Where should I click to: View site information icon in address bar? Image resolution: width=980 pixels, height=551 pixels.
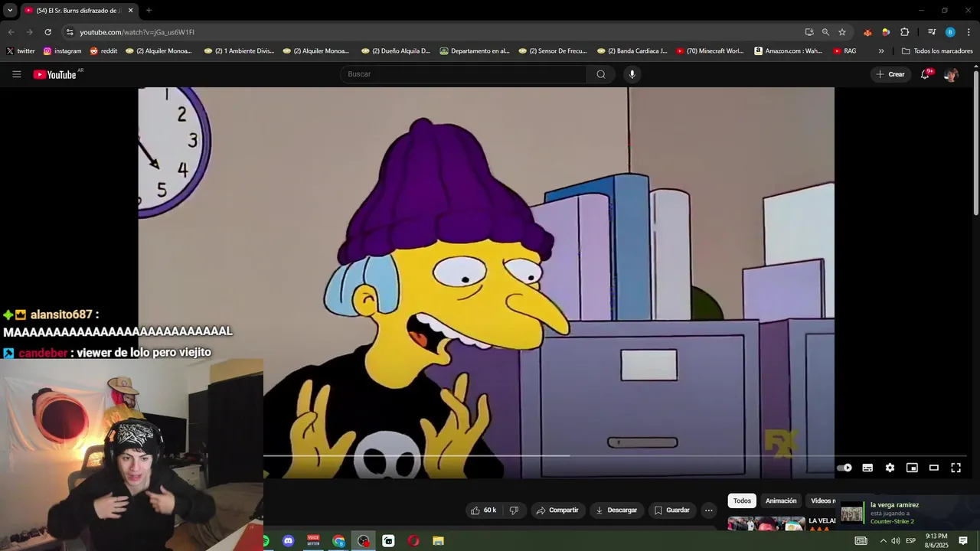point(70,32)
